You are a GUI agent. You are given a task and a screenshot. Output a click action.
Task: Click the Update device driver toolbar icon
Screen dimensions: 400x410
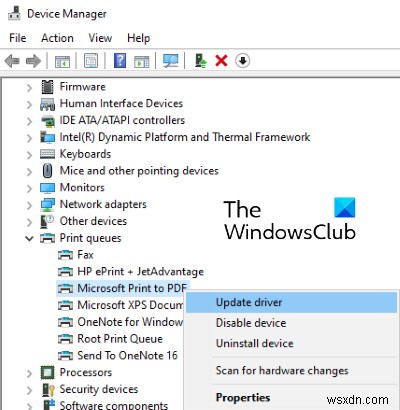[201, 61]
